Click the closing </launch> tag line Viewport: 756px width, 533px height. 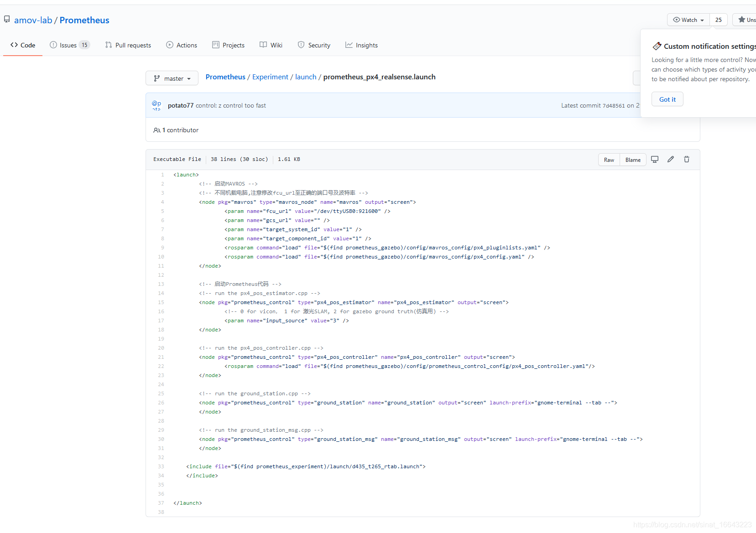coord(188,503)
